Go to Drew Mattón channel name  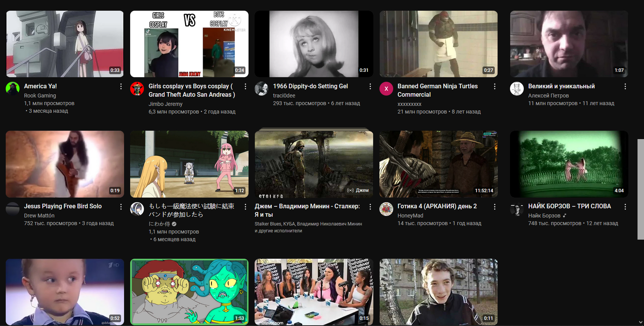(x=39, y=216)
